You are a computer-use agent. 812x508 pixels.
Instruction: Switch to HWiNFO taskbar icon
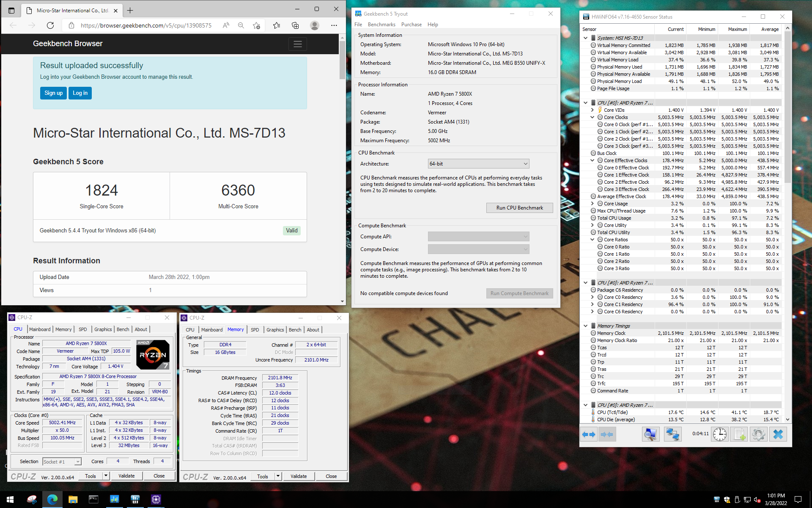tap(135, 500)
